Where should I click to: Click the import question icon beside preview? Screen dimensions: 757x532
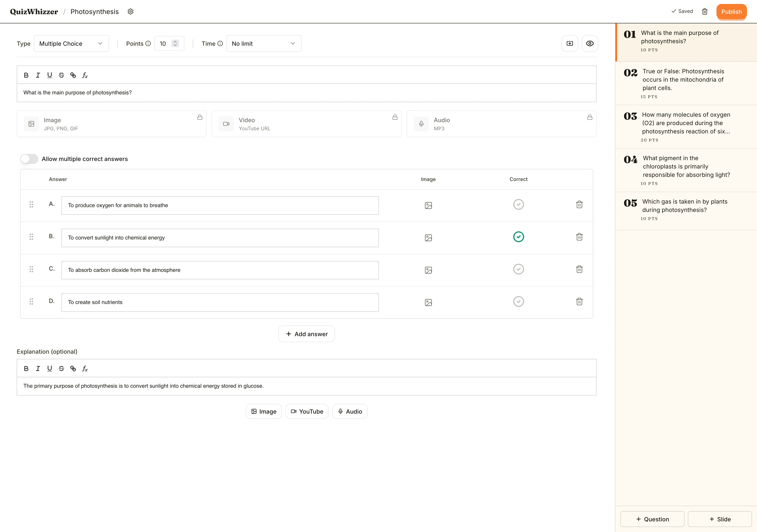(x=569, y=43)
